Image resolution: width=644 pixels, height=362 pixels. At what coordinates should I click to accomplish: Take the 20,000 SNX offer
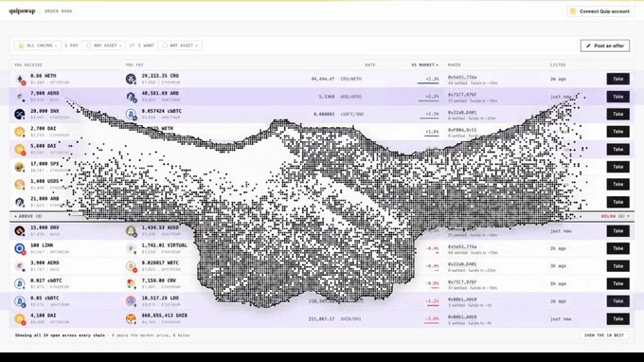click(x=618, y=115)
